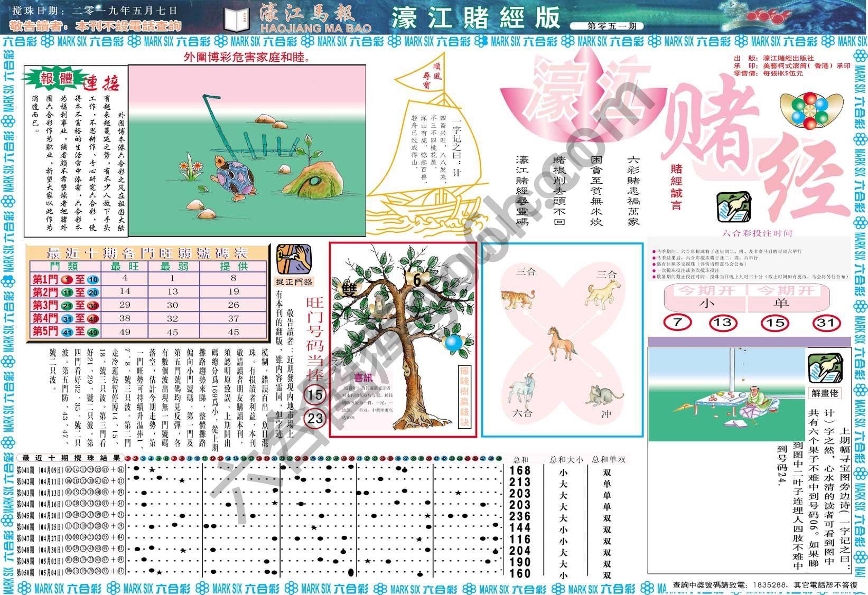Image resolution: width=868 pixels, height=595 pixels.
Task: Click the 最近十期攪珠結果 heading
Action: click(71, 458)
